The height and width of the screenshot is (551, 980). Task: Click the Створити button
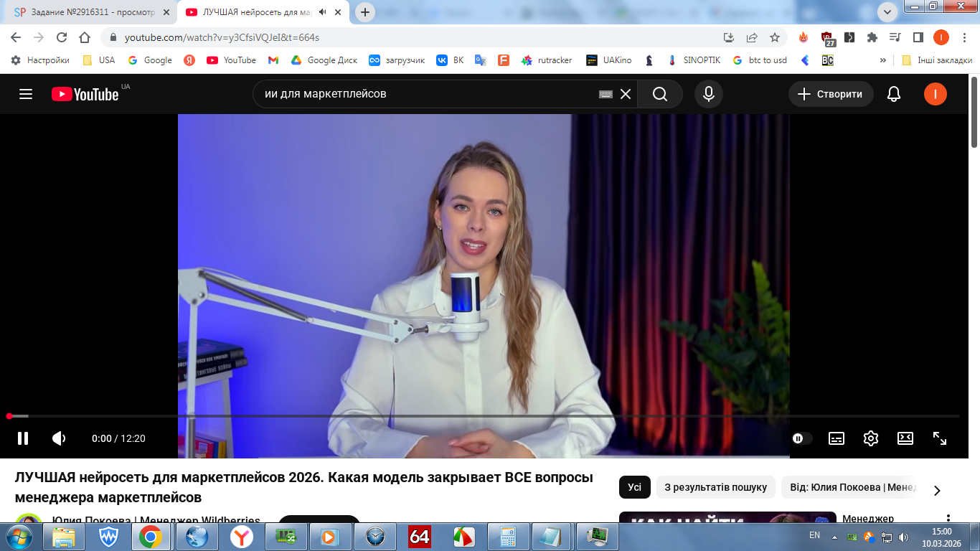(x=831, y=94)
